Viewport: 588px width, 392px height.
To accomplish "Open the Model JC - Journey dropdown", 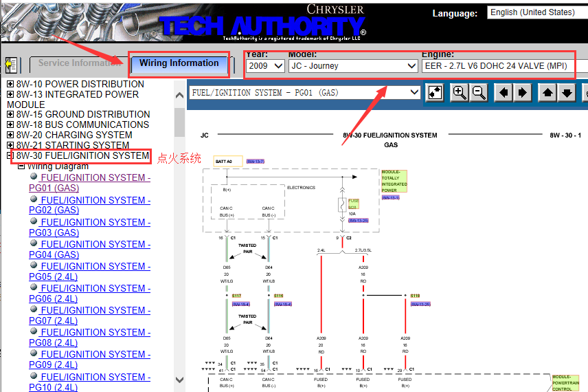I will [x=353, y=66].
